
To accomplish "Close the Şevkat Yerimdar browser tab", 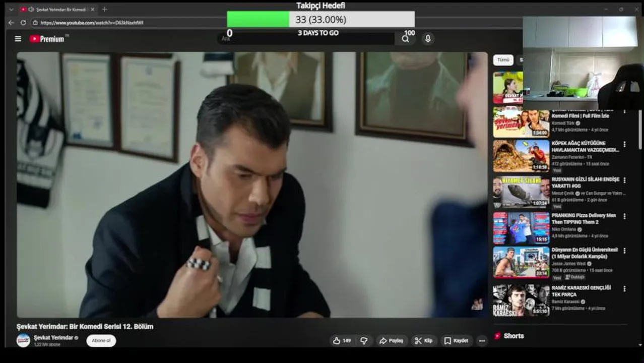I will click(x=93, y=9).
